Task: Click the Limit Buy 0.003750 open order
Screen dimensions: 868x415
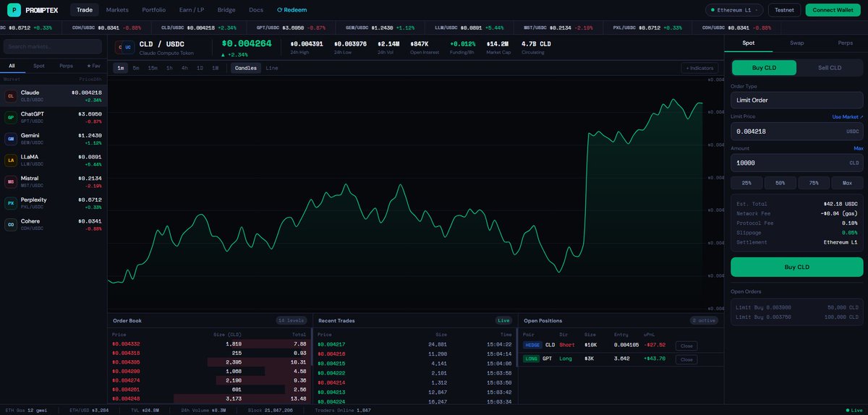Action: 796,317
